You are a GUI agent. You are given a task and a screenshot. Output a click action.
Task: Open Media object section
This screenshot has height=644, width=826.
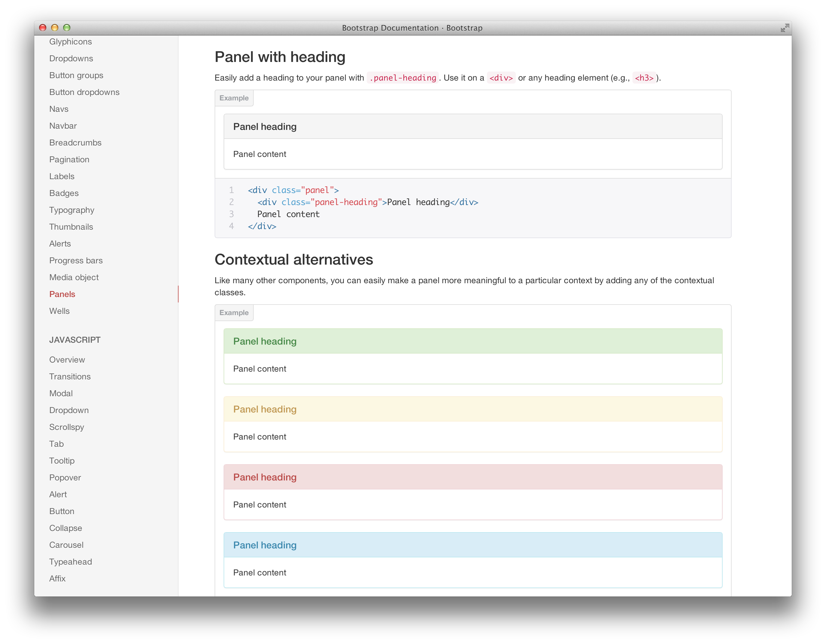pyautogui.click(x=74, y=277)
